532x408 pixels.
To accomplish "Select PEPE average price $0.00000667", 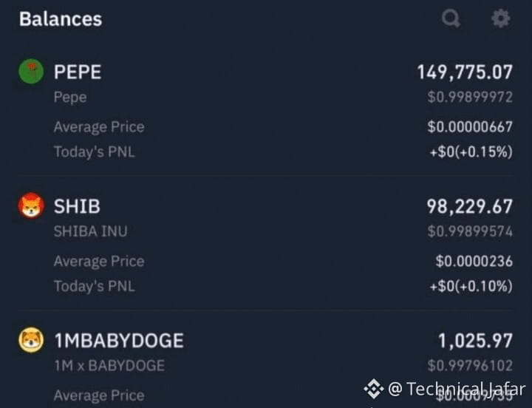I will [x=470, y=127].
